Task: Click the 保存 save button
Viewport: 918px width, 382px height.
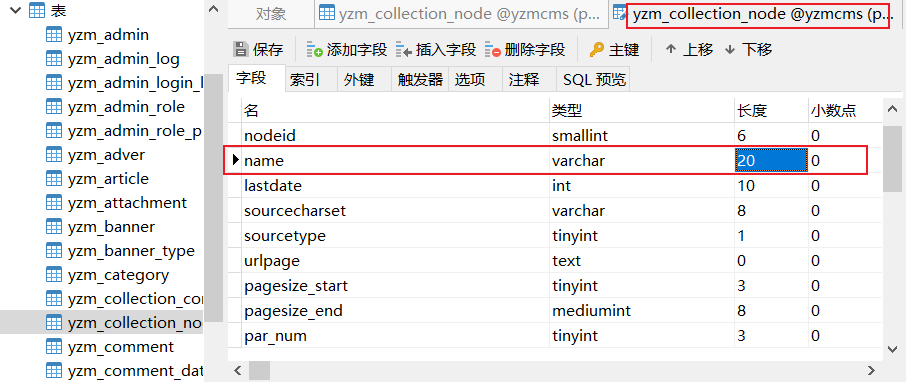Action: click(x=258, y=50)
